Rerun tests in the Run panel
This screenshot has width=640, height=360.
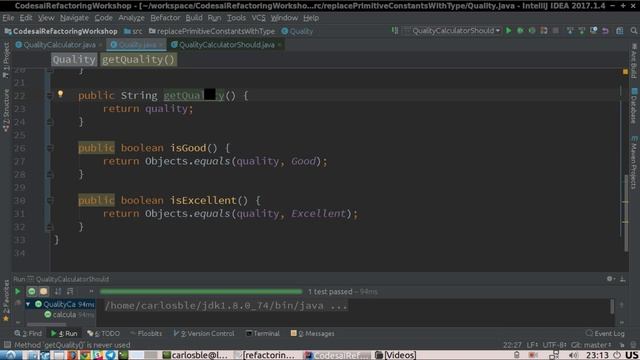tap(18, 291)
